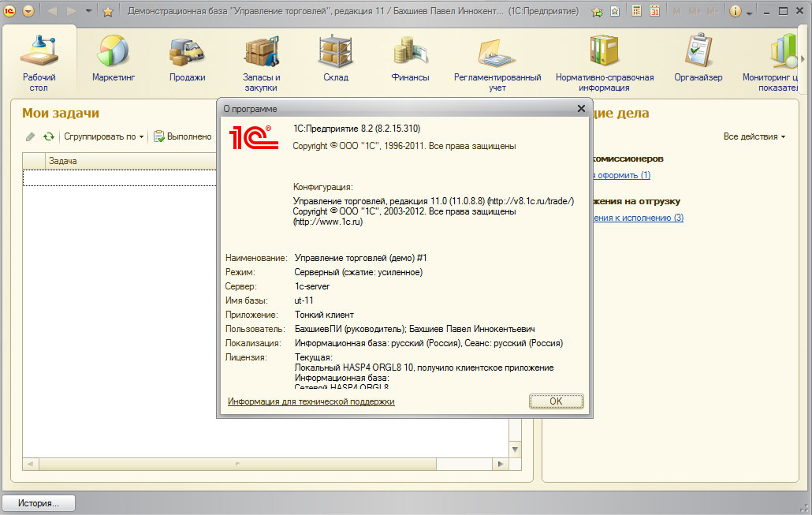Click the Выполнено button
812x515 pixels.
183,136
